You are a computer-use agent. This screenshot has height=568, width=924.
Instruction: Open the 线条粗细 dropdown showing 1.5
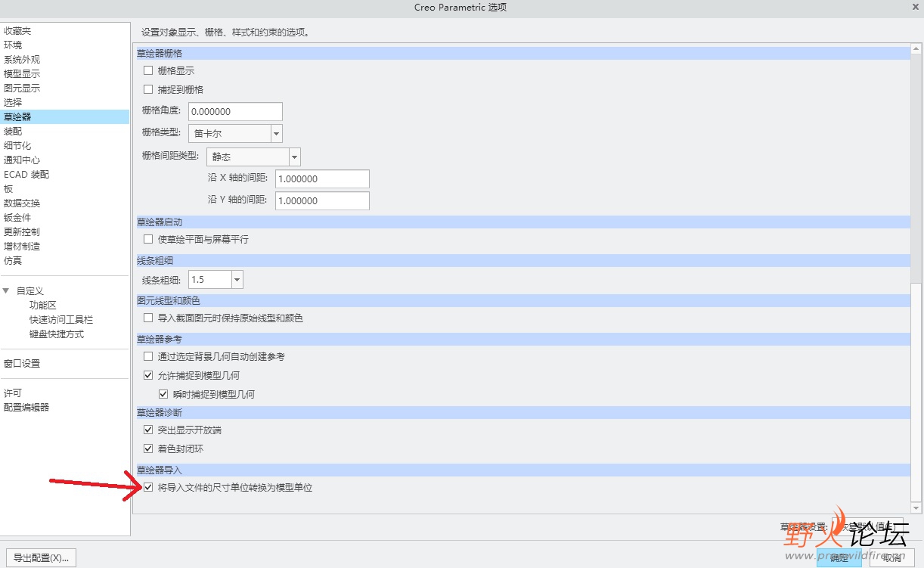[237, 279]
